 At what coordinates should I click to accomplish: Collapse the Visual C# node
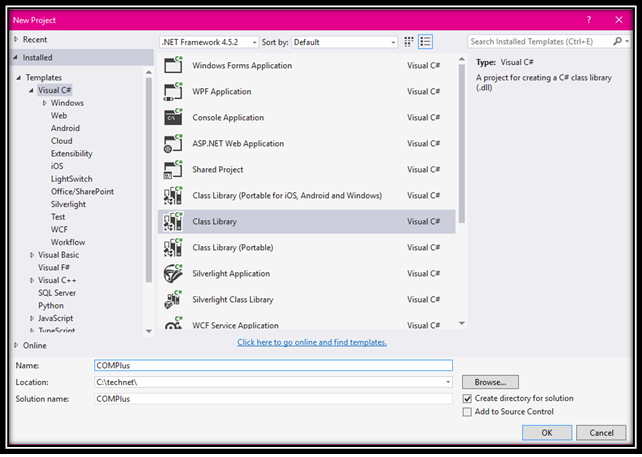pyautogui.click(x=31, y=90)
